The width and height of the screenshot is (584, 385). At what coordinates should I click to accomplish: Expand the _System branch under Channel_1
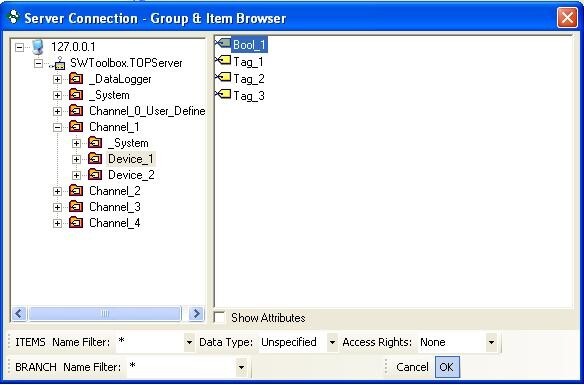point(76,143)
